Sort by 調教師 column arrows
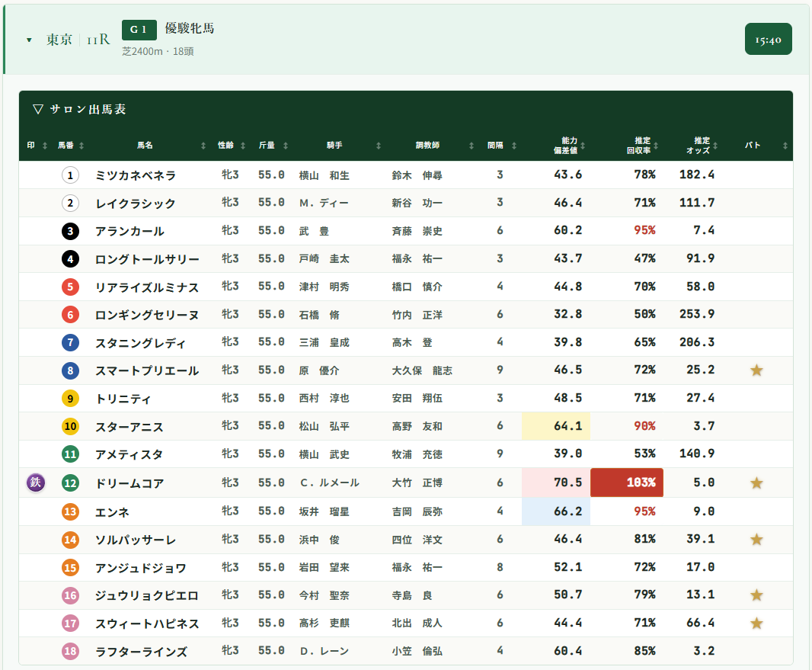The image size is (812, 670). click(472, 146)
